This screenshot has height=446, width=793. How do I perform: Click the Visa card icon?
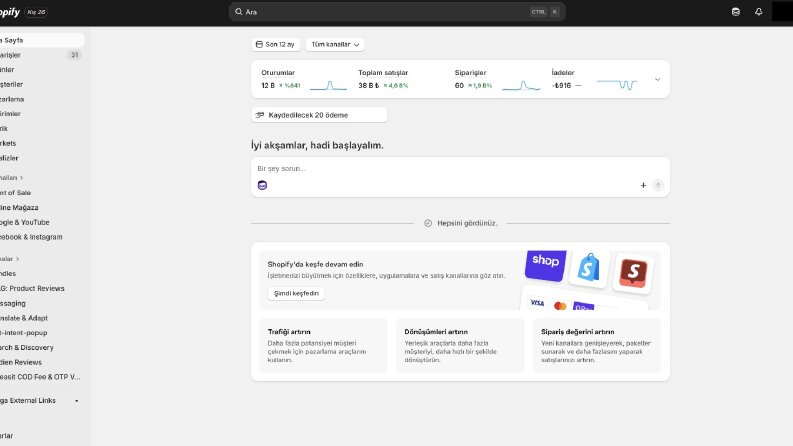[537, 302]
